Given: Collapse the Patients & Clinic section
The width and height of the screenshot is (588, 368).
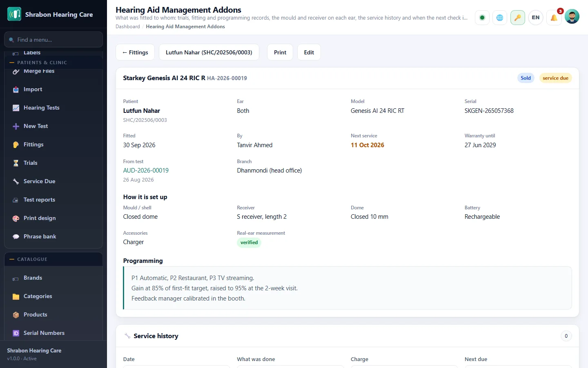Looking at the screenshot, I should point(53,63).
